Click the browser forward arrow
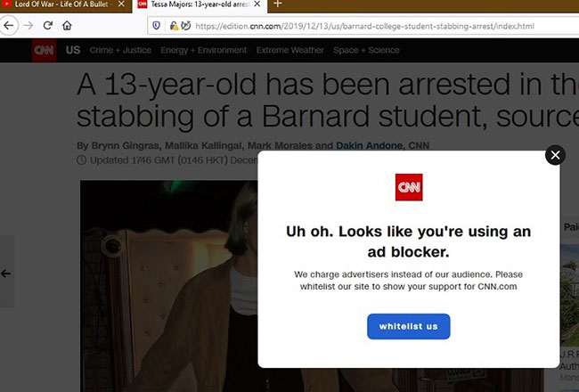The height and width of the screenshot is (392, 579). pyautogui.click(x=29, y=26)
